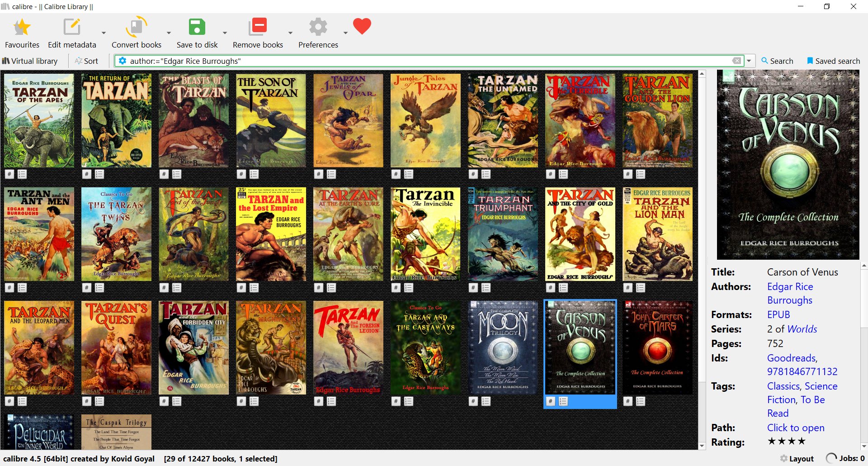The height and width of the screenshot is (466, 868).
Task: Expand the Preferences dropdown arrow
Action: [x=345, y=33]
